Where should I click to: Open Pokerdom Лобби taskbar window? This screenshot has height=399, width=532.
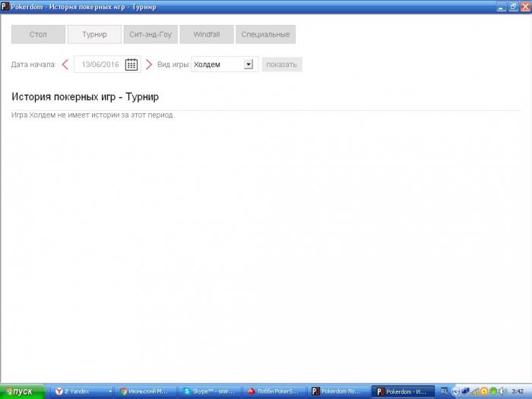[337, 391]
